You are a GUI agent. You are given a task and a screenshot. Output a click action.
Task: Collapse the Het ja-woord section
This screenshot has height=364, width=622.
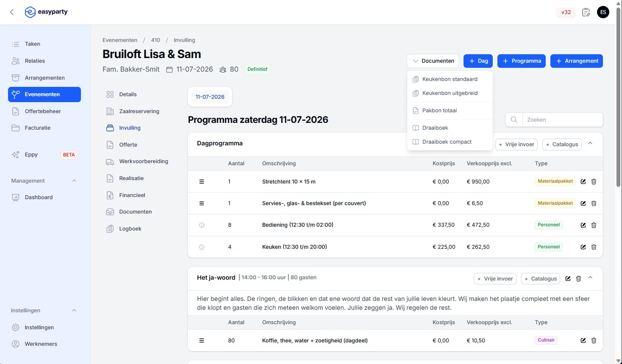pos(590,278)
